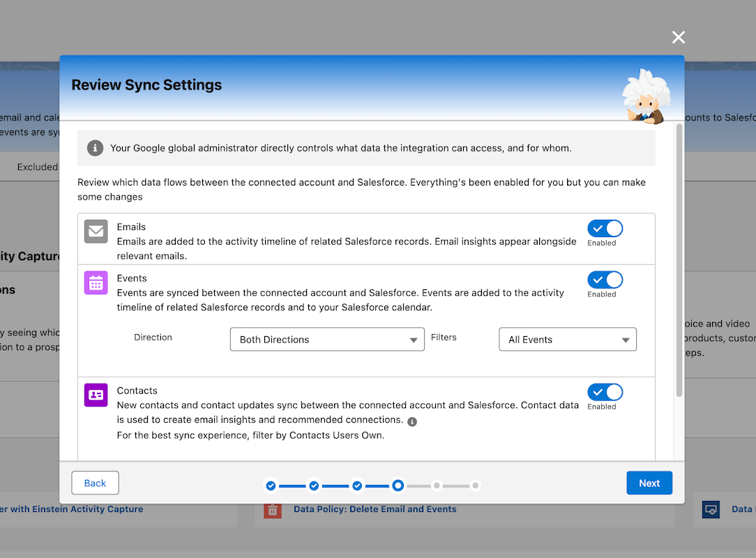
Task: Disable the Emails sync toggle
Action: point(605,229)
